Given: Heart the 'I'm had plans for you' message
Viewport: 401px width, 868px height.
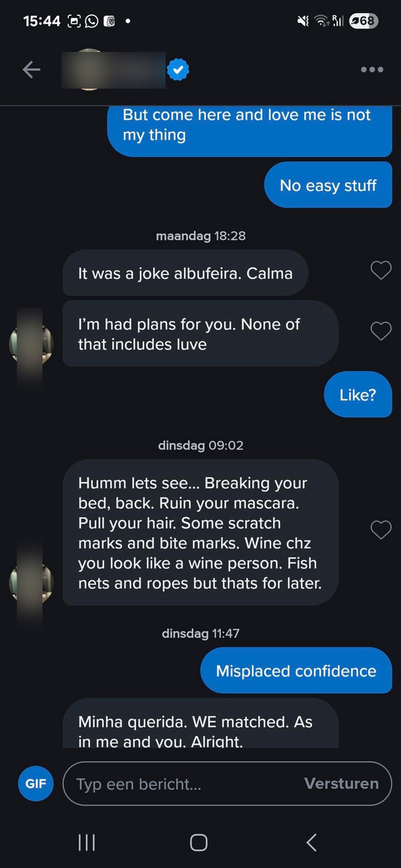Looking at the screenshot, I should (381, 331).
